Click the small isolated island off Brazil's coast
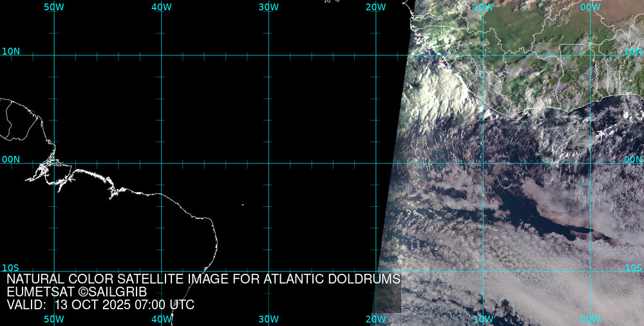Viewport: 644px width, 326px height. pyautogui.click(x=243, y=205)
